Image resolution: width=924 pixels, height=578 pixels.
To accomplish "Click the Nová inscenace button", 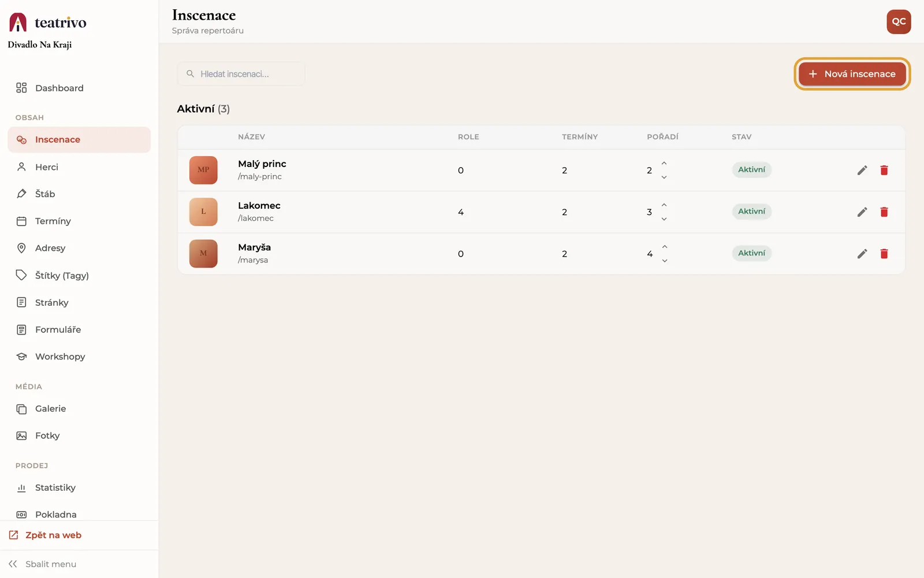I will 852,74.
